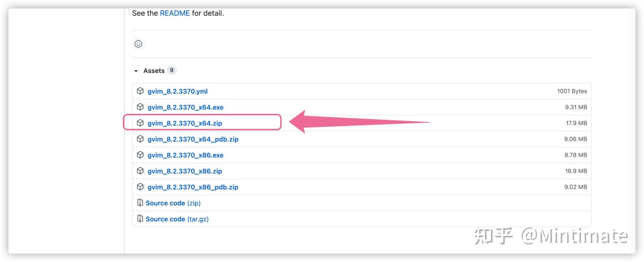Click package icon beside gvim_8.2.3370.yml
This screenshot has height=262, width=644.
[140, 91]
